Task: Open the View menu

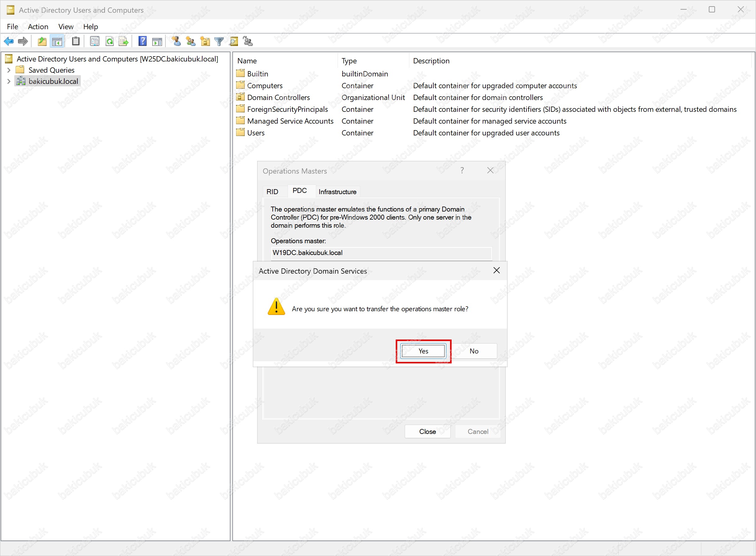Action: point(66,27)
